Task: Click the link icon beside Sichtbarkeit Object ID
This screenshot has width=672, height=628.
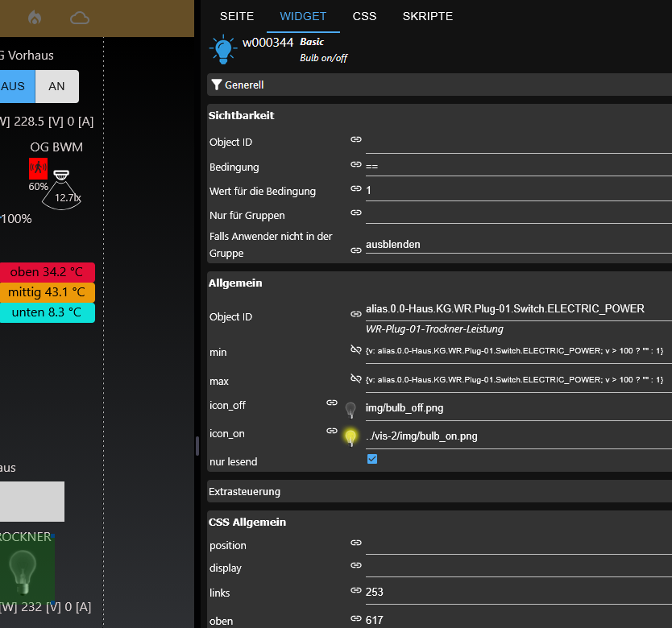Action: point(356,139)
